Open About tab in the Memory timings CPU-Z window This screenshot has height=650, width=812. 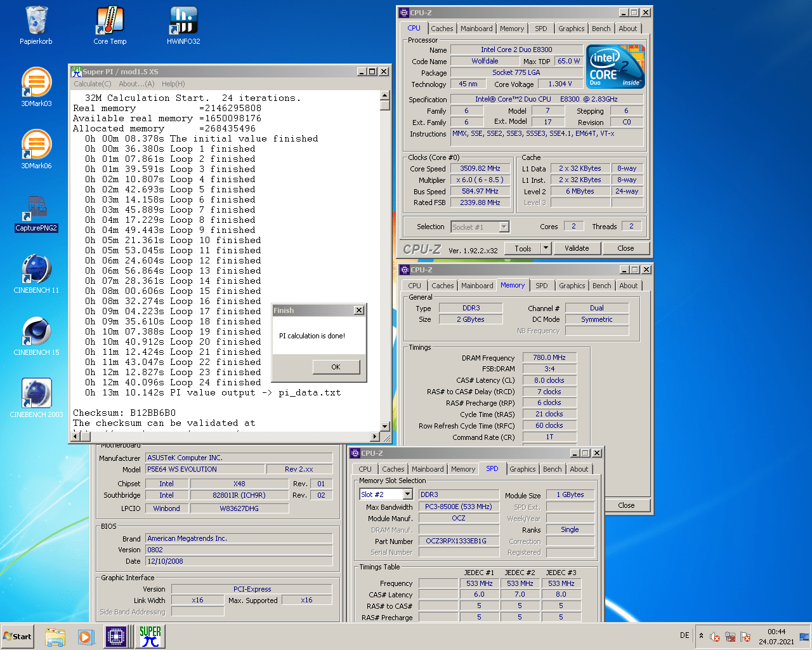pyautogui.click(x=628, y=286)
